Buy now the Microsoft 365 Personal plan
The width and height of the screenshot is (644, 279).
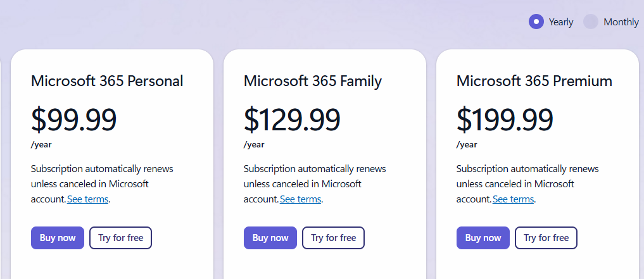(58, 238)
